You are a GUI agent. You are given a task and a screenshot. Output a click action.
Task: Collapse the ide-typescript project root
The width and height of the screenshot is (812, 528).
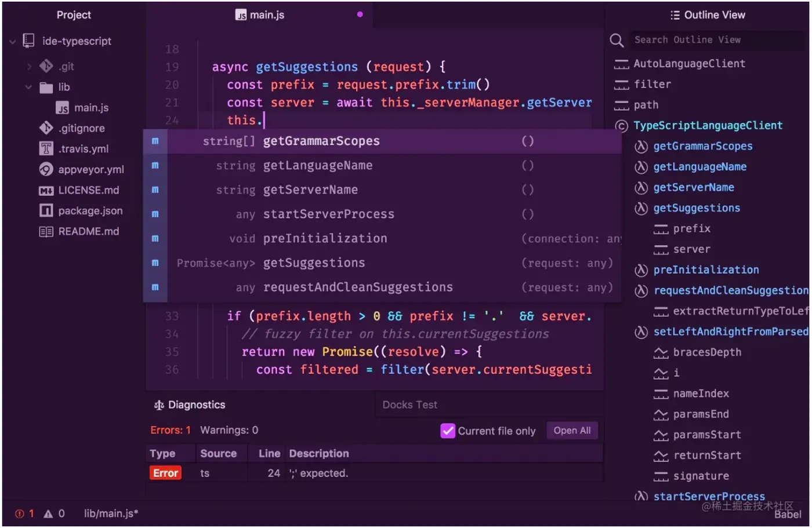(13, 42)
